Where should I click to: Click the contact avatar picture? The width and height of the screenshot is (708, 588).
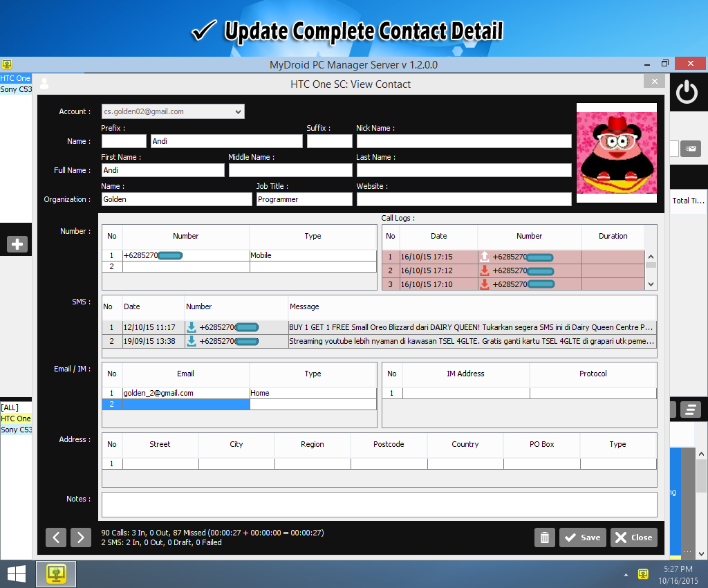click(615, 152)
